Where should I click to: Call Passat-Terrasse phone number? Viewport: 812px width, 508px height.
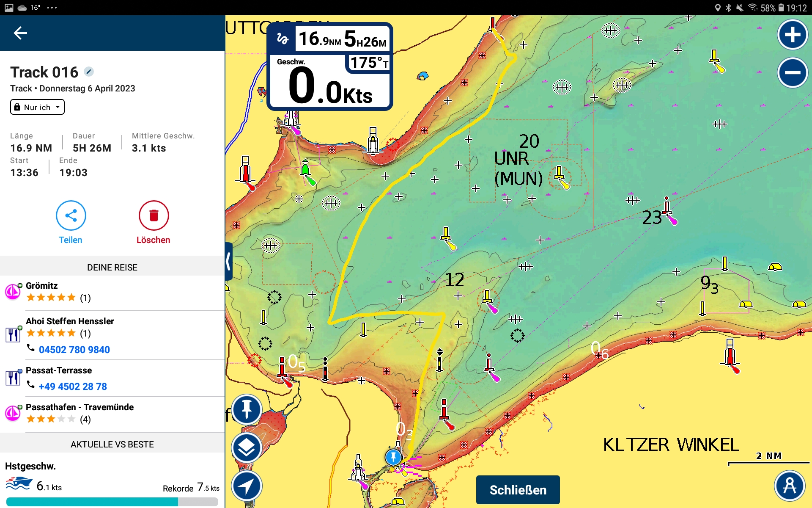(x=72, y=387)
